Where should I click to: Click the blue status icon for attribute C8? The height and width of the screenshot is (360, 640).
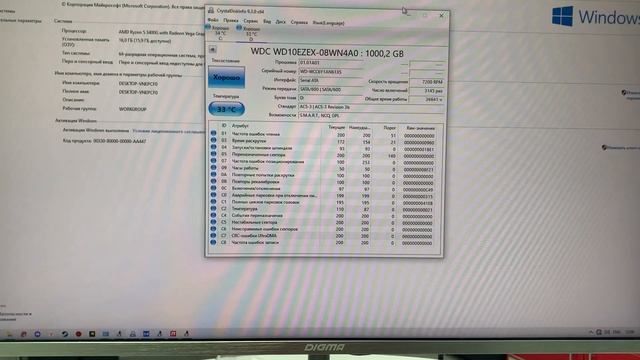pos(213,242)
